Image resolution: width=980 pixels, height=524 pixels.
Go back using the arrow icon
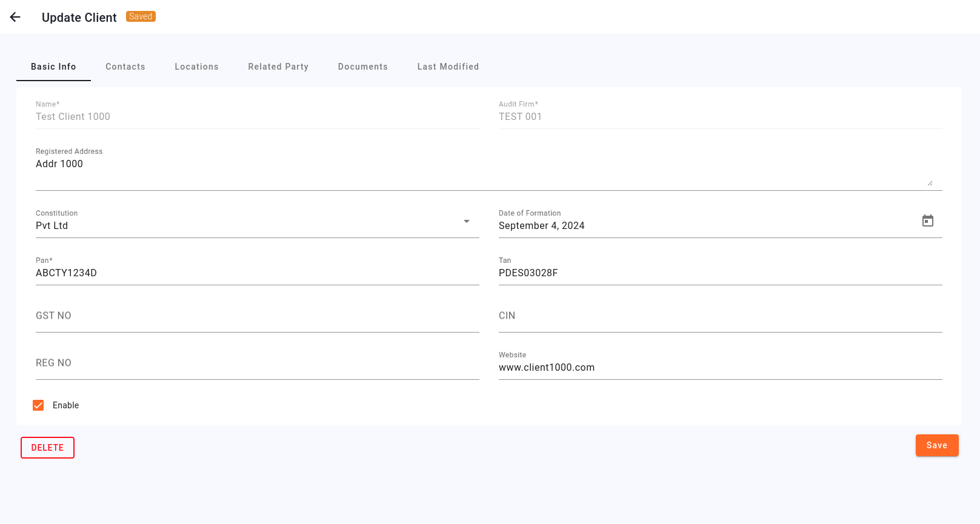click(15, 17)
